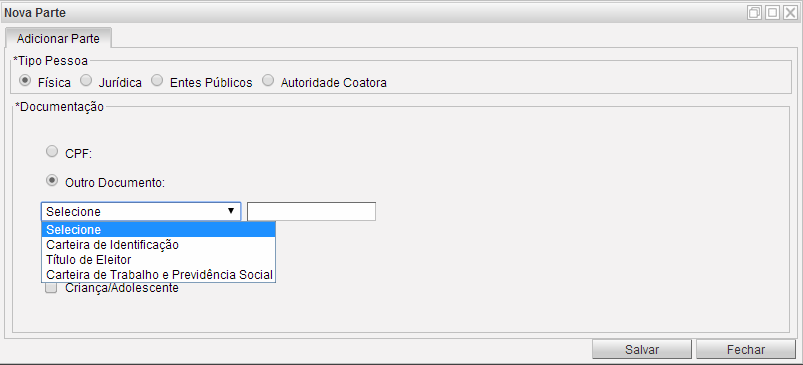Screen dimensions: 803x365
Task: Select Entes Públicos radio button
Action: (157, 81)
